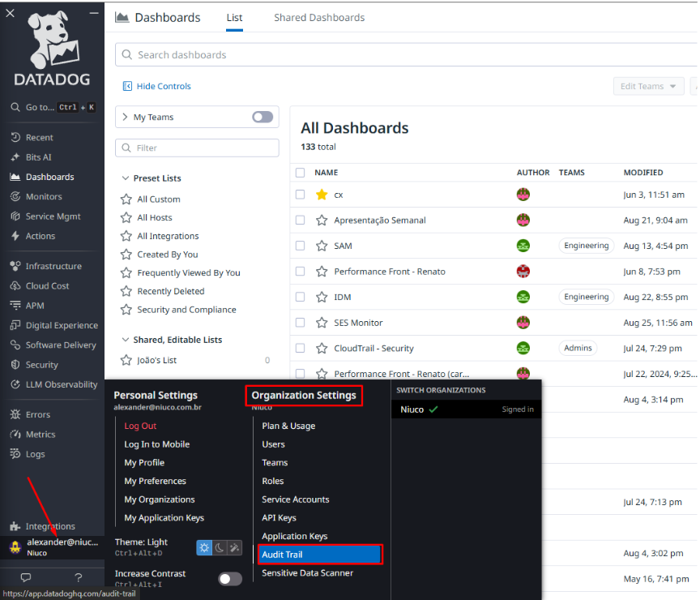Open Security in the sidebar
This screenshot has height=600, width=700.
click(x=41, y=365)
